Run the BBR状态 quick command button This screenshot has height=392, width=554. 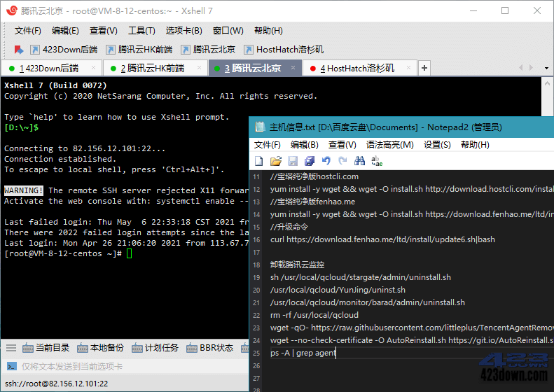[x=210, y=348]
